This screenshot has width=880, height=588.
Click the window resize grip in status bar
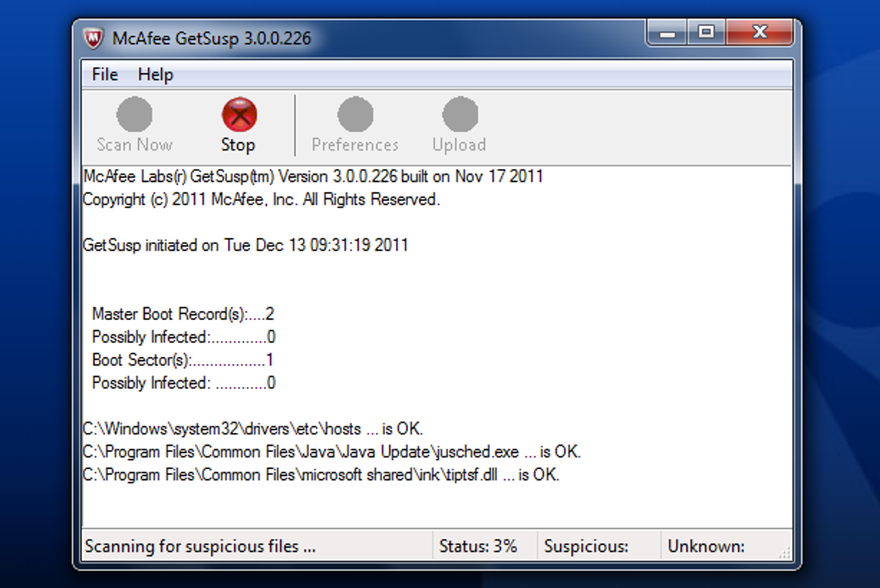(784, 553)
